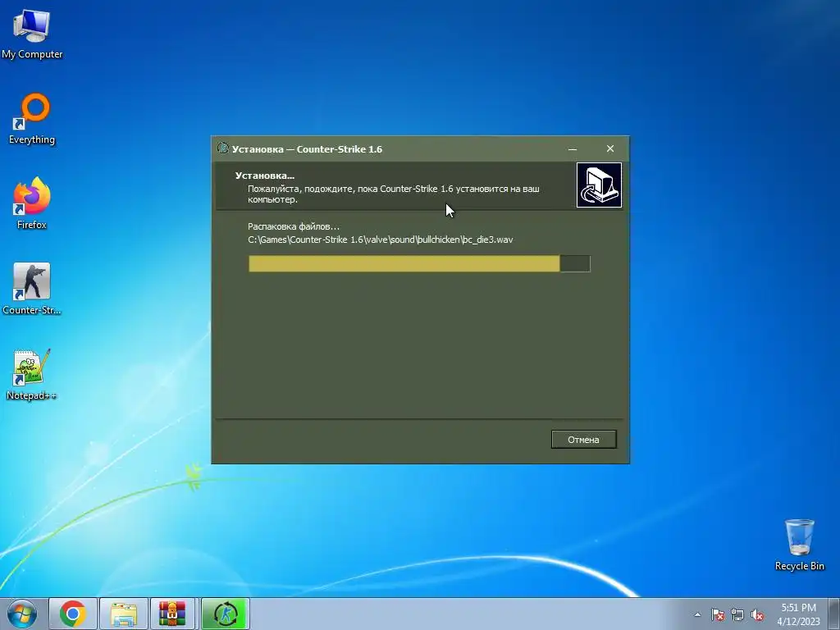Open the clock showing 5:51 PM
Image resolution: width=840 pixels, height=630 pixels.
(x=798, y=614)
